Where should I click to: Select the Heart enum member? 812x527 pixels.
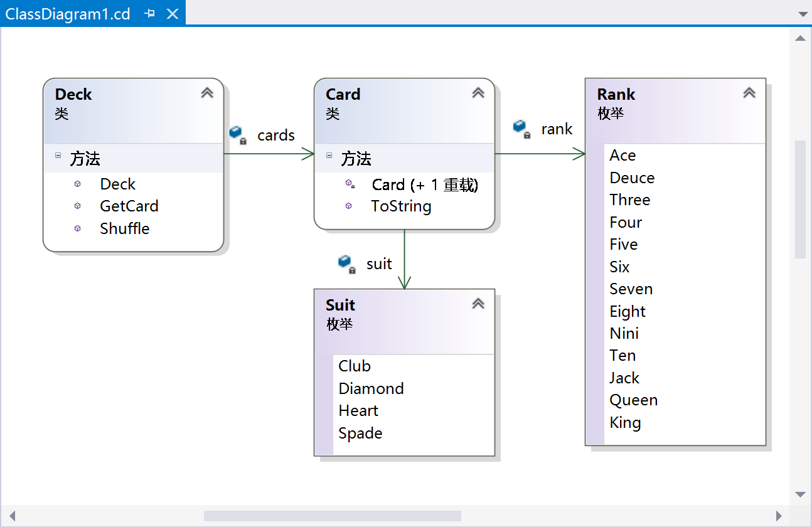[x=358, y=410]
